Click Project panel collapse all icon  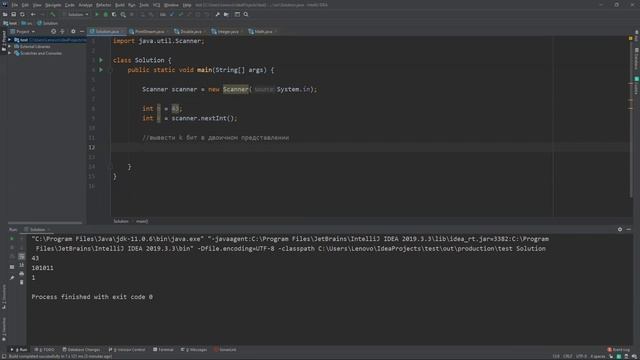(62, 31)
